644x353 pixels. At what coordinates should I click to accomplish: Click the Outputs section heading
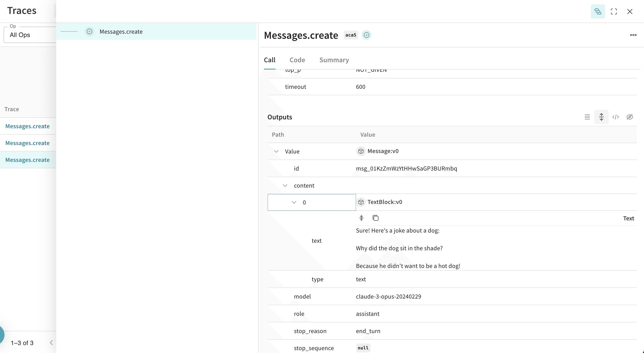pos(279,117)
